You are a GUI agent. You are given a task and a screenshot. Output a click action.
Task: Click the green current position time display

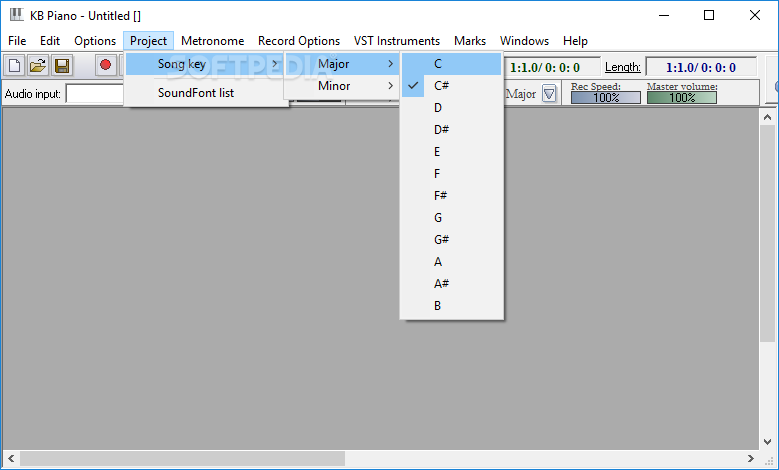point(551,67)
